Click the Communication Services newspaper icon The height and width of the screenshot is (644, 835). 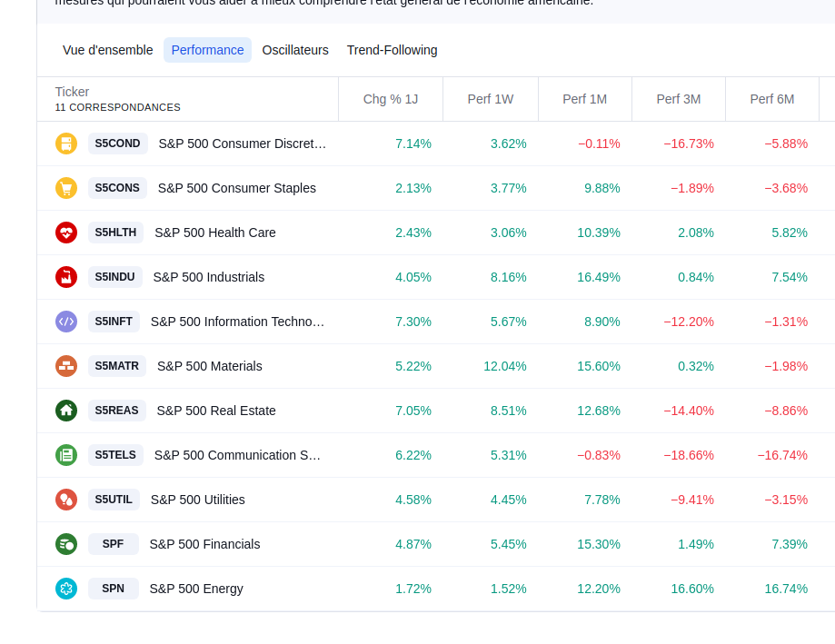[x=66, y=455]
